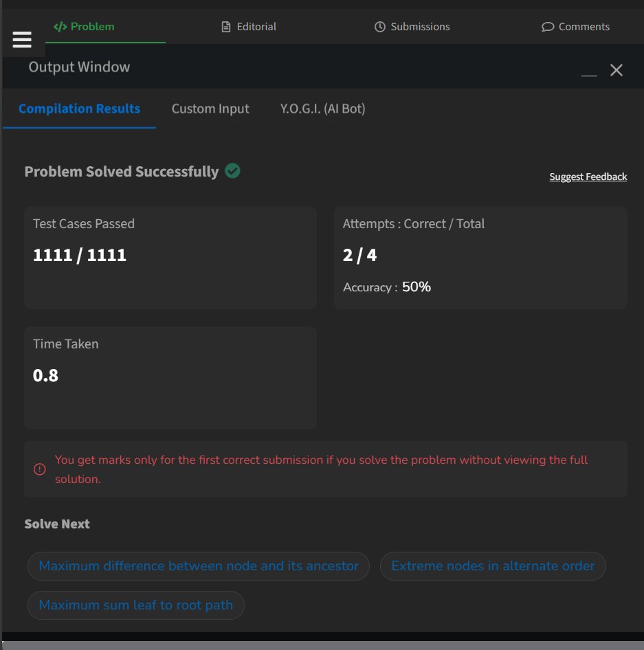Click the green success checkmark icon
The image size is (644, 650).
[x=232, y=171]
